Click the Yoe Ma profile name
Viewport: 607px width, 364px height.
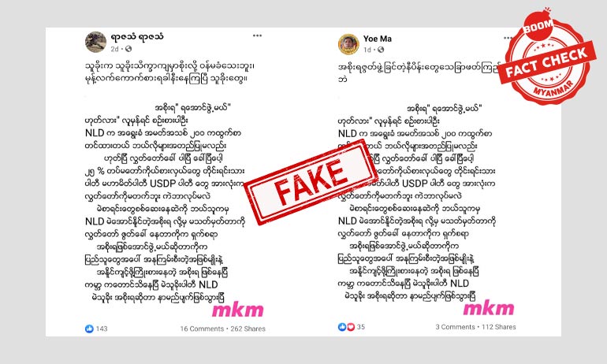pyautogui.click(x=378, y=39)
